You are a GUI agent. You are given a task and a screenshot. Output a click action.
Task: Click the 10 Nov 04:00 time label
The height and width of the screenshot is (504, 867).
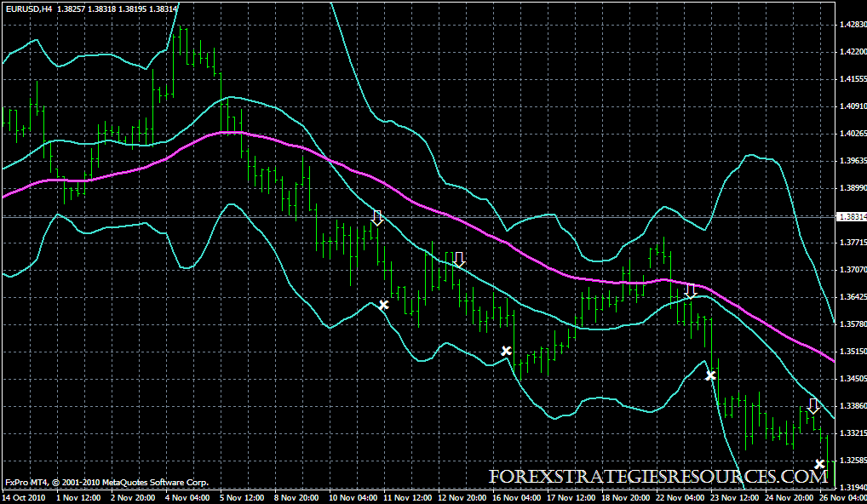pyautogui.click(x=353, y=498)
